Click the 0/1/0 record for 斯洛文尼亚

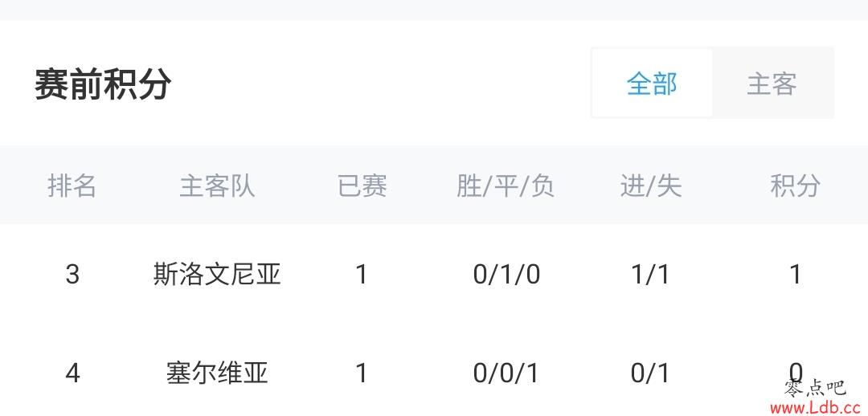coord(506,275)
